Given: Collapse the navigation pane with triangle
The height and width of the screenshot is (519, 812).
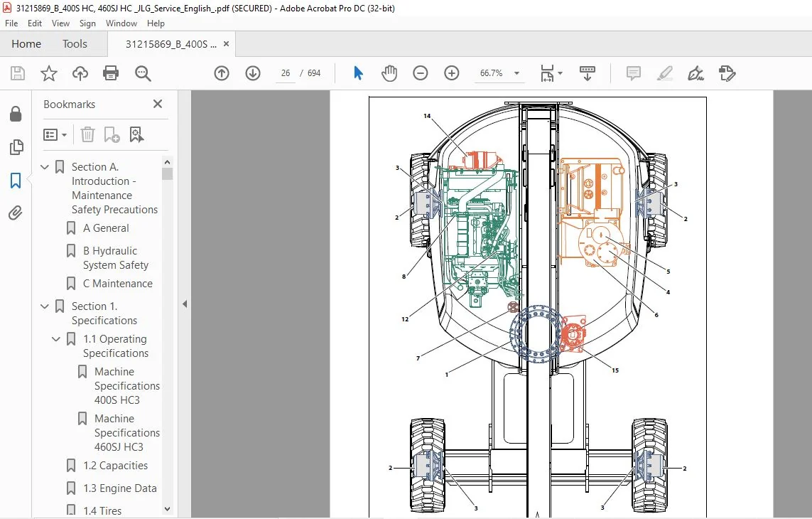Looking at the screenshot, I should tap(185, 304).
